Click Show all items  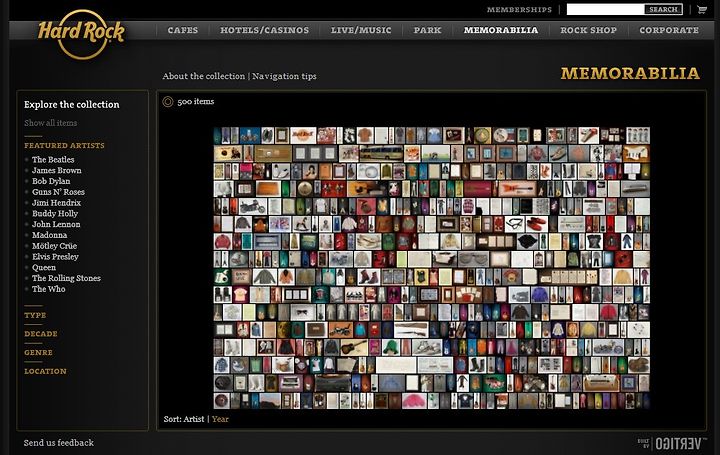51,123
